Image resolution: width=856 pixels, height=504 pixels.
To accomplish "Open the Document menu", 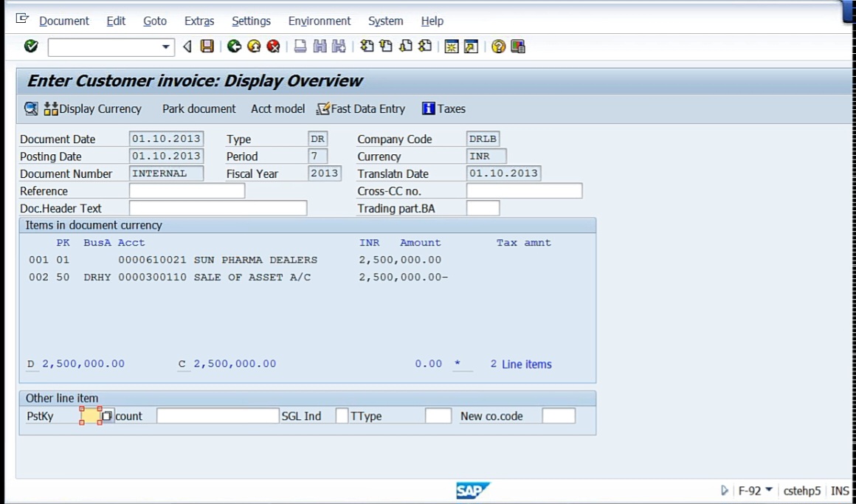I will (x=64, y=21).
